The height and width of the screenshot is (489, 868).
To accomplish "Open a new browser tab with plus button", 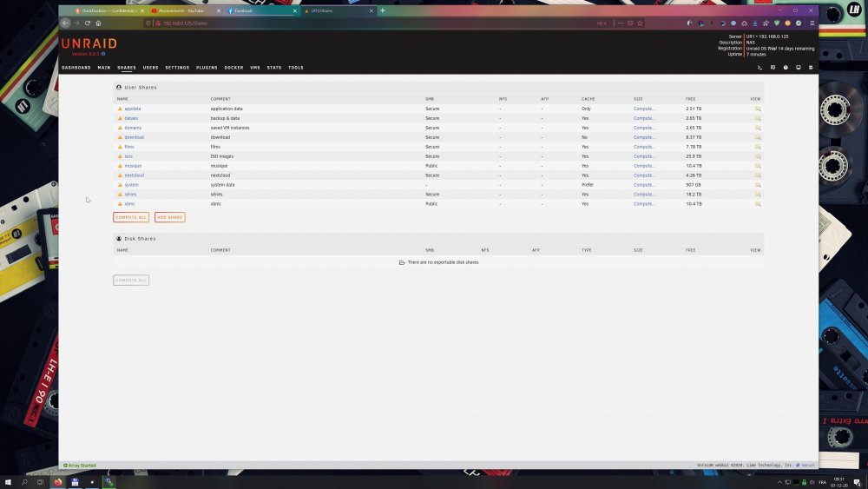I will point(383,10).
